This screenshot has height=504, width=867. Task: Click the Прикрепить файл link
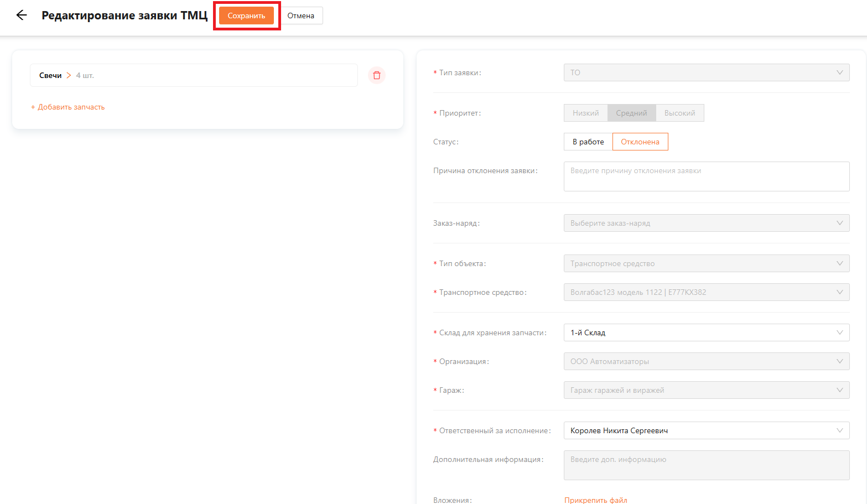point(595,500)
